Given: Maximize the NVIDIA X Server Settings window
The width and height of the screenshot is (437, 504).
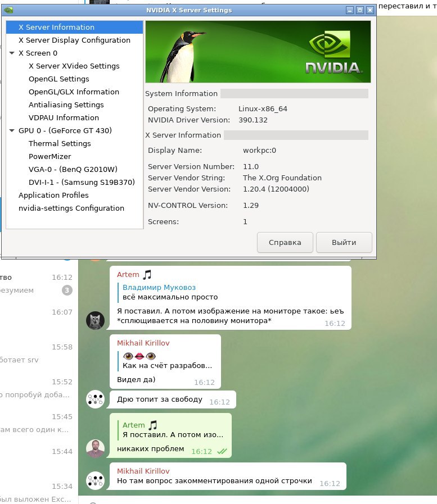Looking at the screenshot, I should pyautogui.click(x=360, y=10).
